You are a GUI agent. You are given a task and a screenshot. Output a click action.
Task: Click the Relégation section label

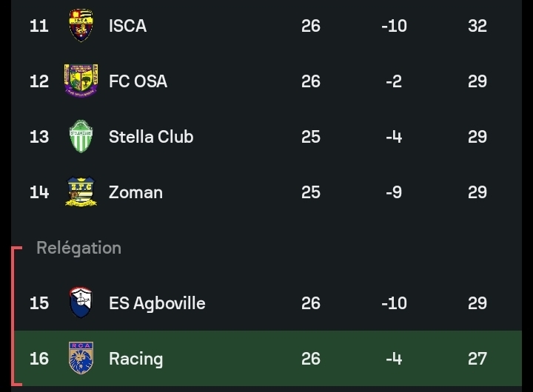point(78,248)
